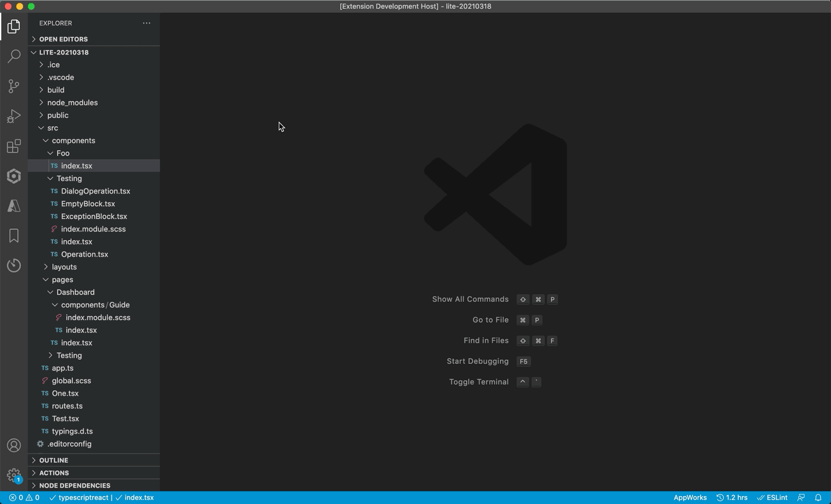Open the Manage gear icon
Image resolution: width=831 pixels, height=504 pixels.
pos(14,475)
